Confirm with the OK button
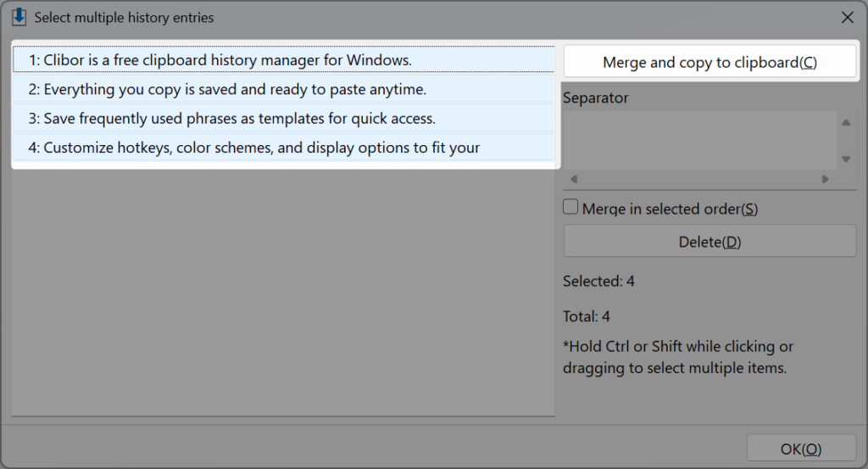868x469 pixels. (801, 449)
